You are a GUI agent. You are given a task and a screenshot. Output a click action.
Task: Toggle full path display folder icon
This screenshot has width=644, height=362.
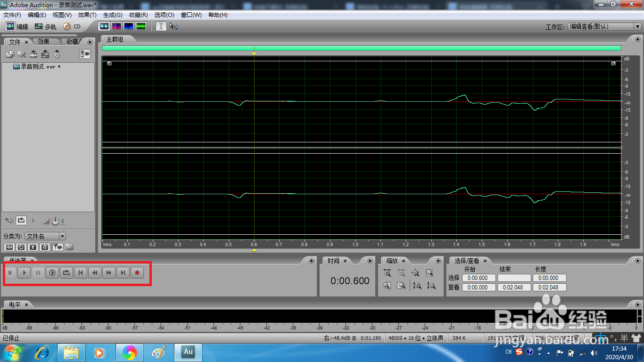pos(69,247)
